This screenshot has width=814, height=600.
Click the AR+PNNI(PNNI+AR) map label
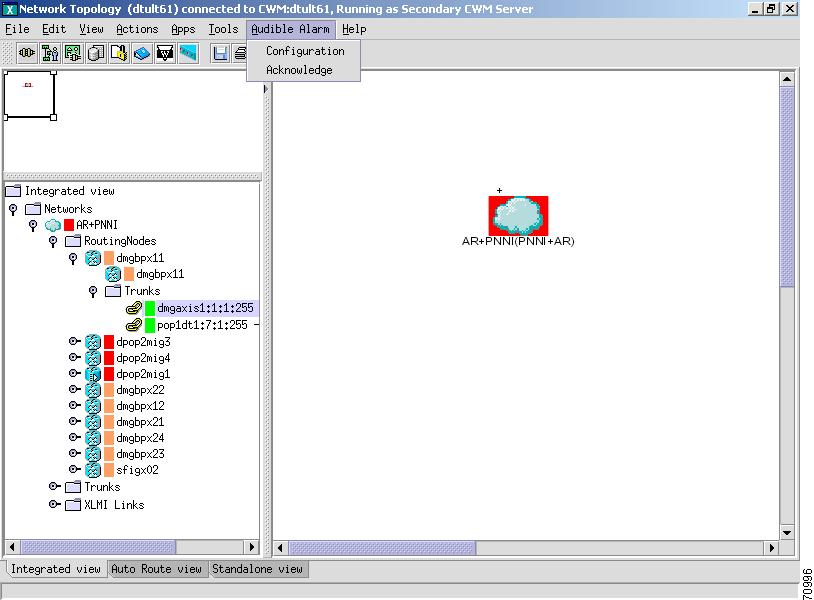[518, 242]
